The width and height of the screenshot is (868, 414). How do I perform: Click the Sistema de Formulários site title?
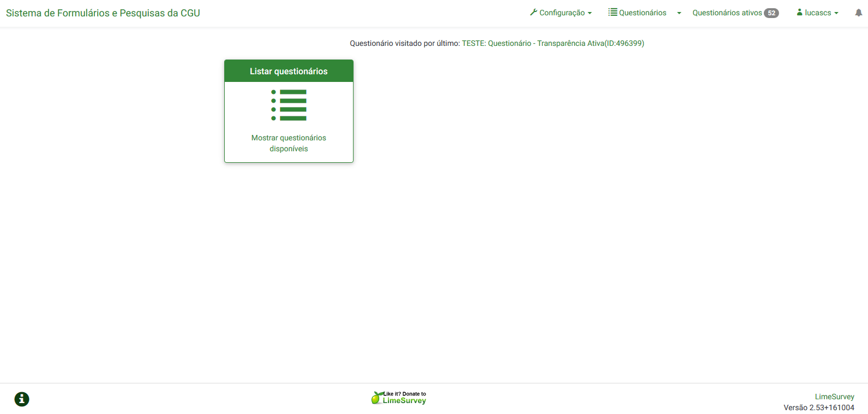click(x=103, y=13)
